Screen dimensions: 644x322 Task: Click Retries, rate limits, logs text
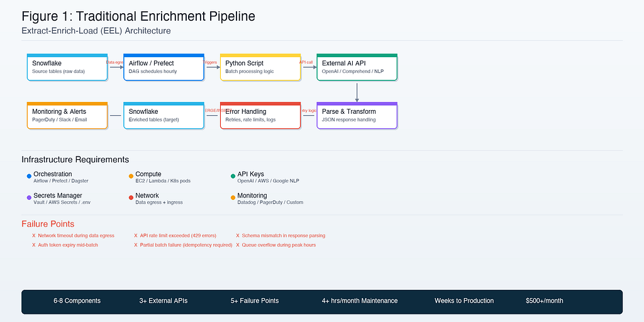tap(250, 120)
